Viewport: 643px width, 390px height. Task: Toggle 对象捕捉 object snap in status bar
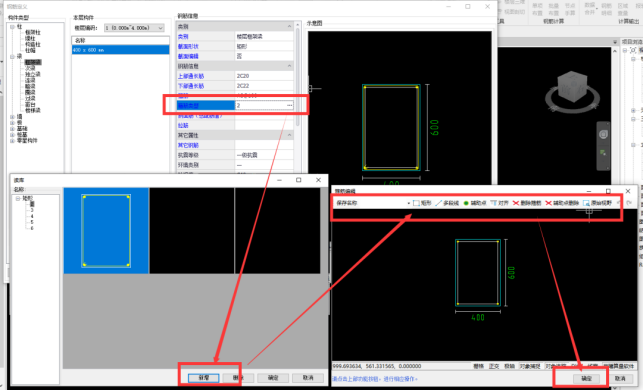click(x=530, y=366)
